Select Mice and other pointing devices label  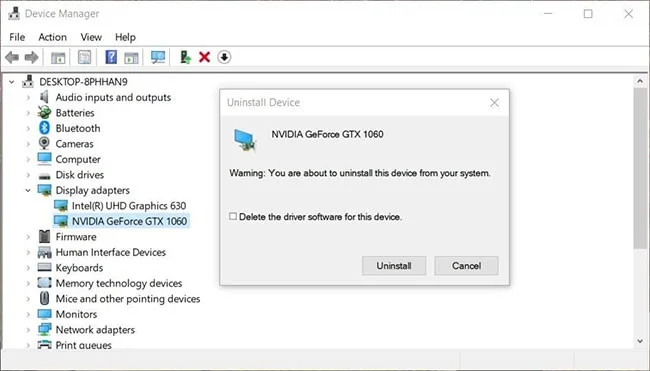[128, 299]
